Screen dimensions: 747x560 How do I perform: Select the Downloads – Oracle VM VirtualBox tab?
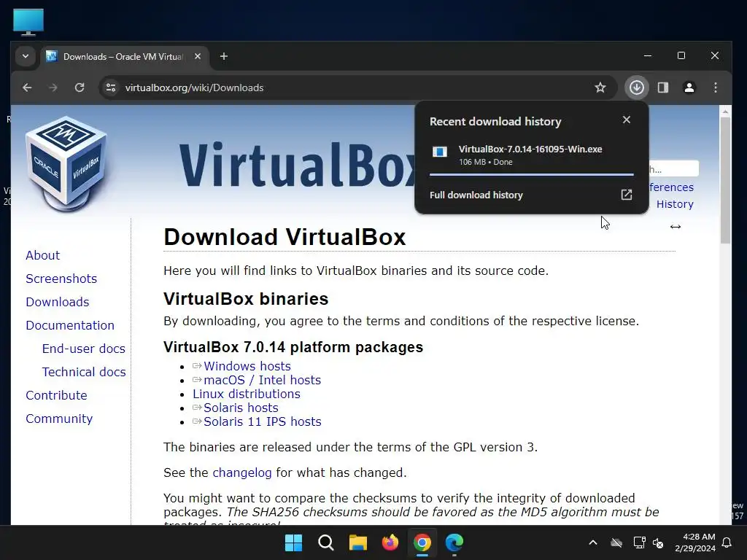point(123,57)
